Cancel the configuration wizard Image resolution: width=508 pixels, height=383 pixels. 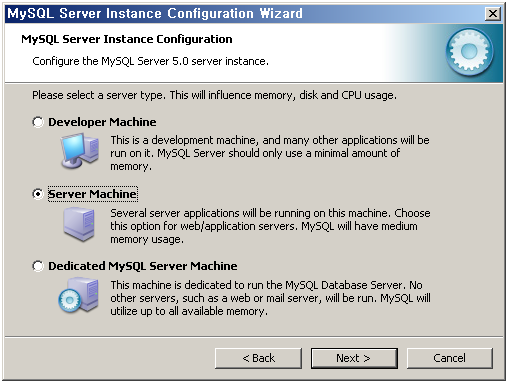pyautogui.click(x=449, y=358)
